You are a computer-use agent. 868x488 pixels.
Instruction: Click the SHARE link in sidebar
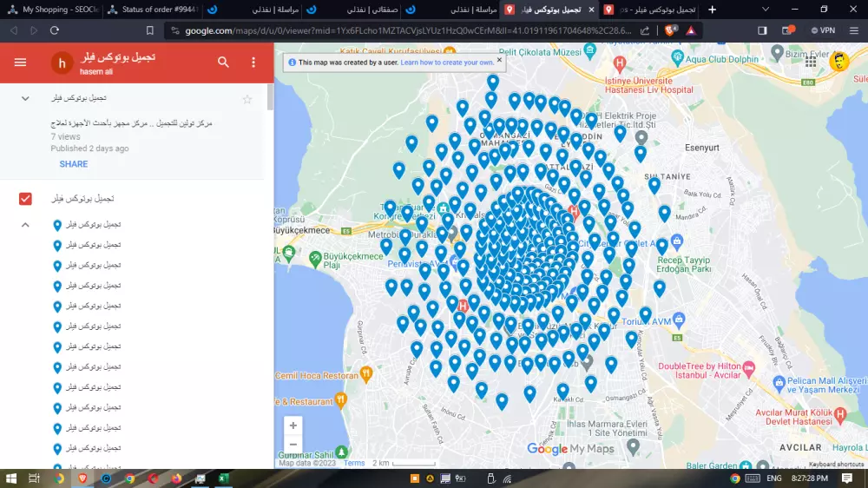tap(74, 164)
